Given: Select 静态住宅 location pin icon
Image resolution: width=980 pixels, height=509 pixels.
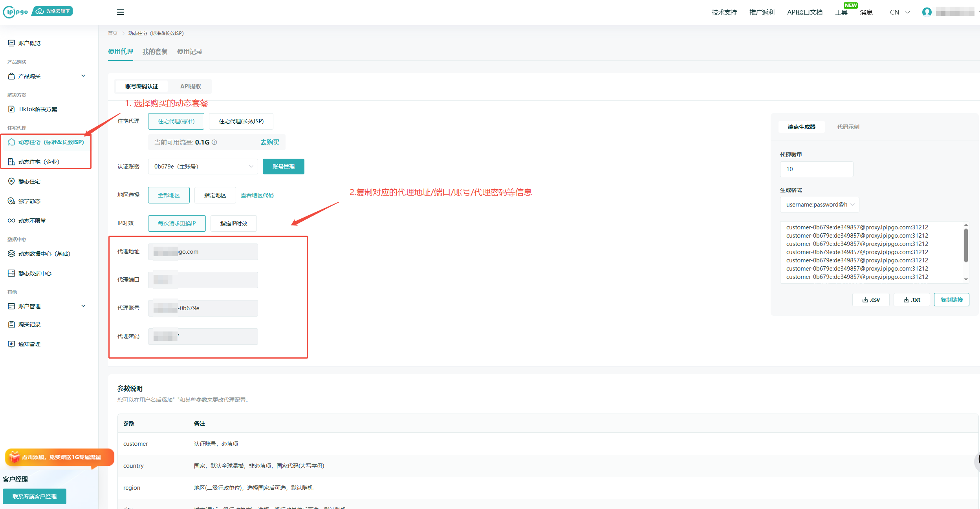Looking at the screenshot, I should tap(11, 181).
